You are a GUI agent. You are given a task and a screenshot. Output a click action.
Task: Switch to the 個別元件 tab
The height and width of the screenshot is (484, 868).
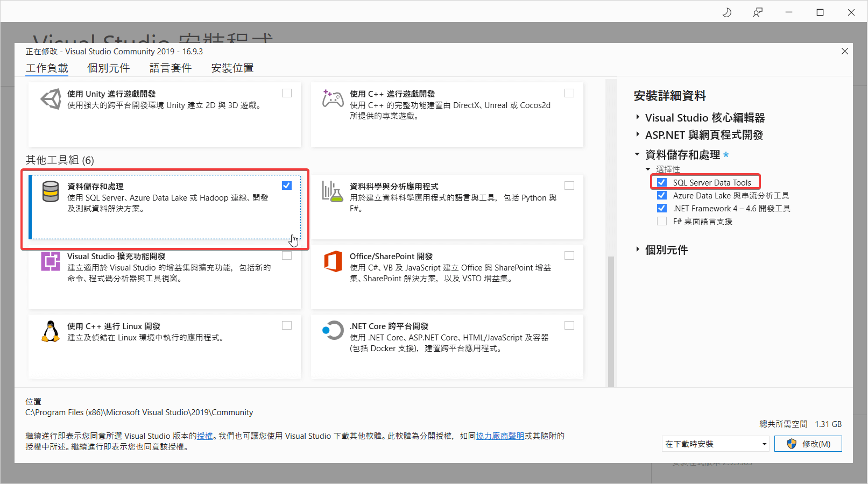108,68
